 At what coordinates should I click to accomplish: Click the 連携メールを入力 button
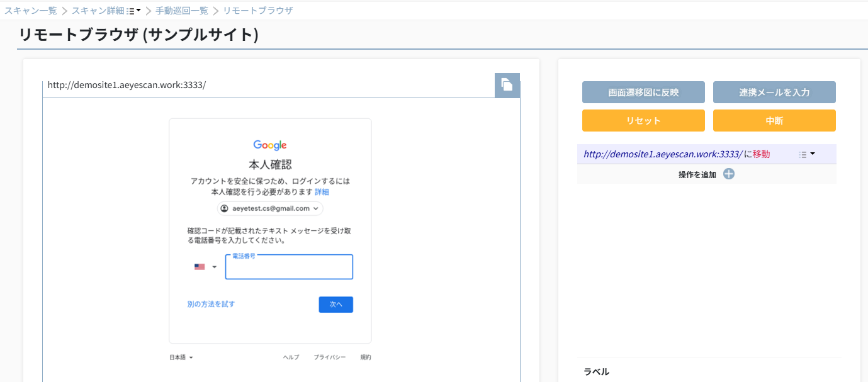tap(774, 93)
